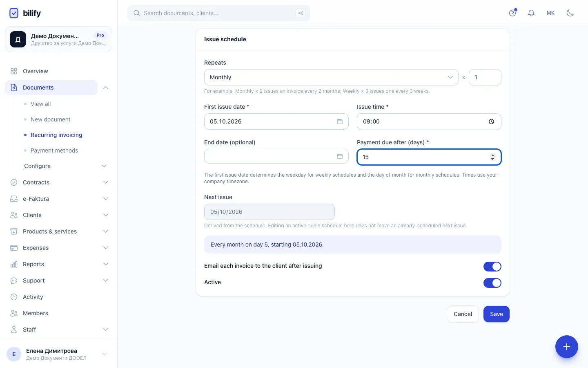Image resolution: width=588 pixels, height=368 pixels.
Task: Expand the Staff section
Action: tap(106, 330)
